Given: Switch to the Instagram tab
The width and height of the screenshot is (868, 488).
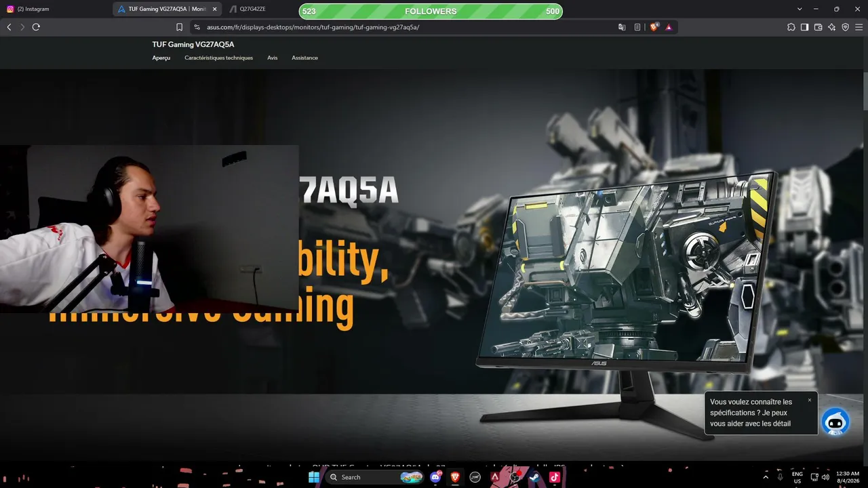Looking at the screenshot, I should pos(56,9).
